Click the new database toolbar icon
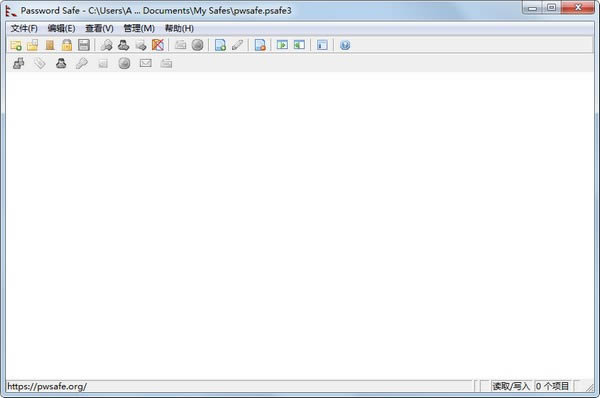The height and width of the screenshot is (398, 600). [x=16, y=45]
